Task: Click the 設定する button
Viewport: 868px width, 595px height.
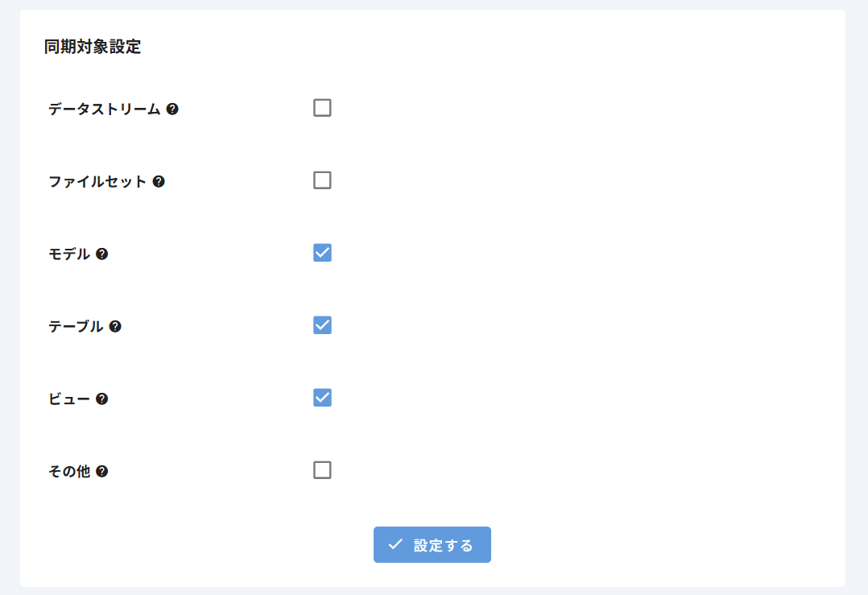Action: tap(432, 544)
